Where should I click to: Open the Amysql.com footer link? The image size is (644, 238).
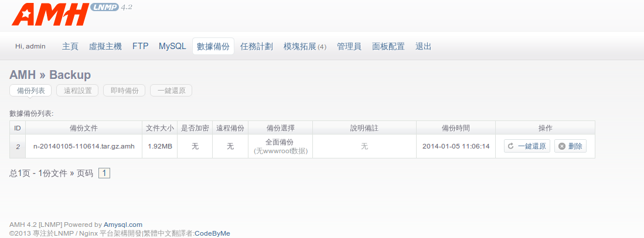click(123, 225)
